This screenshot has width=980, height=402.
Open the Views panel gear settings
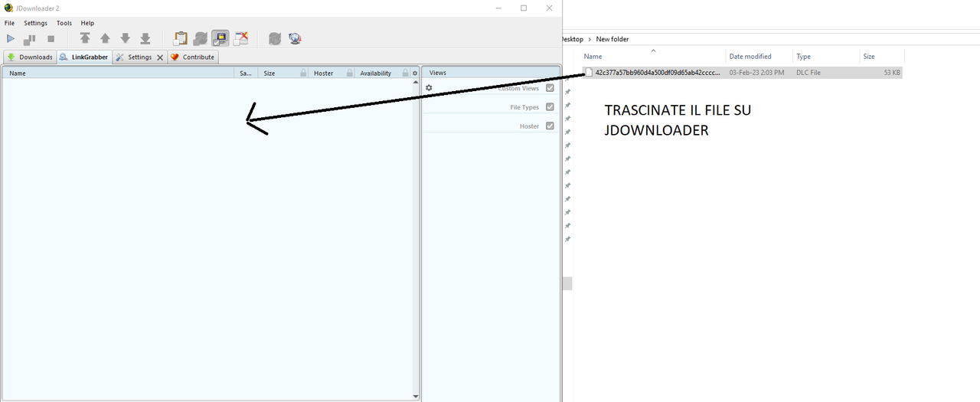click(x=429, y=88)
